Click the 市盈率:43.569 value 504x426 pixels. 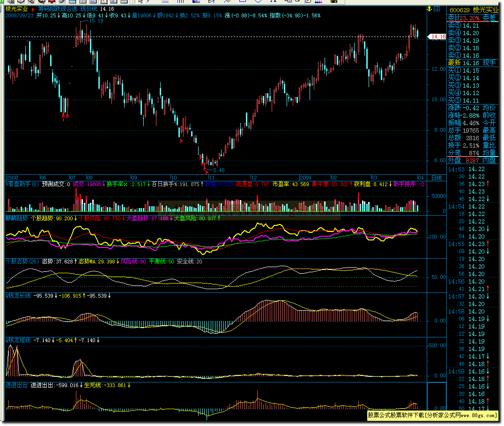[290, 184]
